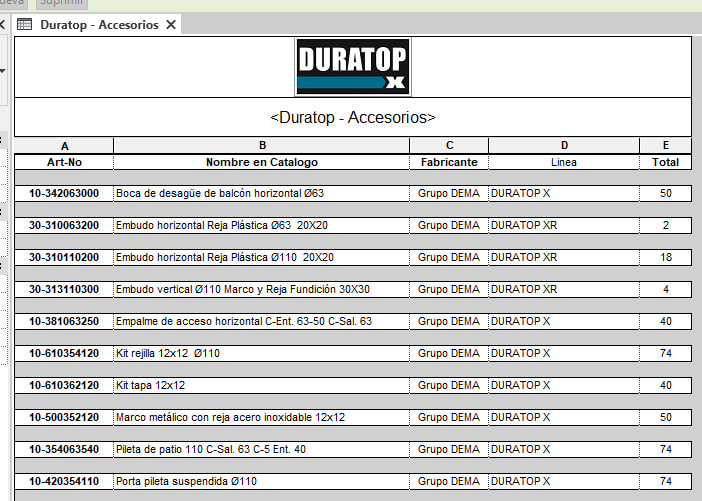Select article number 10-342063000 cell

tap(64, 193)
